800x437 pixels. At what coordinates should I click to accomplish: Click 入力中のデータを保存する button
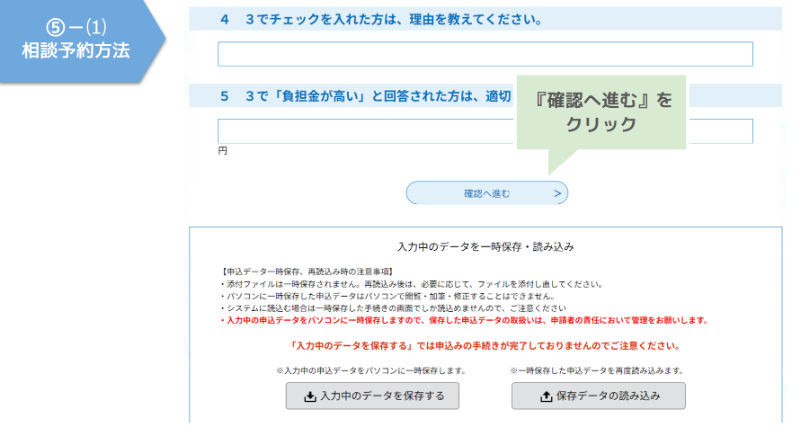(372, 396)
